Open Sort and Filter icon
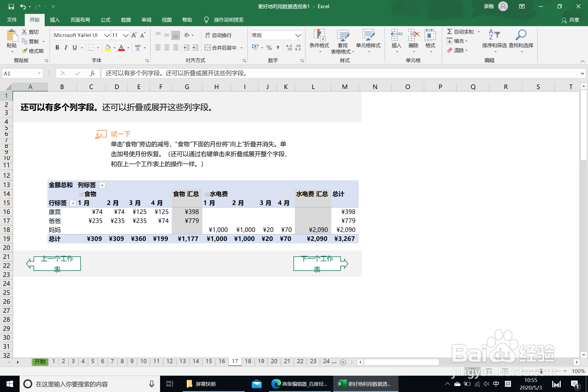The height and width of the screenshot is (392, 588). coord(494,35)
